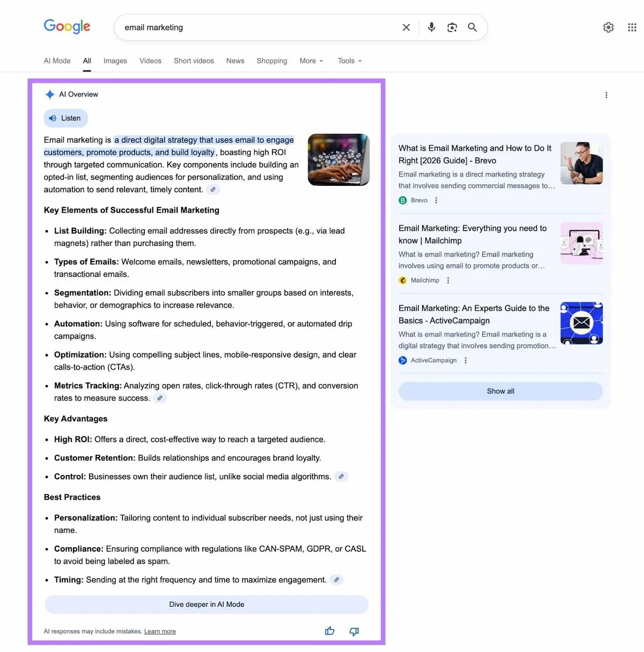
Task: Switch to News tab
Action: (x=235, y=61)
